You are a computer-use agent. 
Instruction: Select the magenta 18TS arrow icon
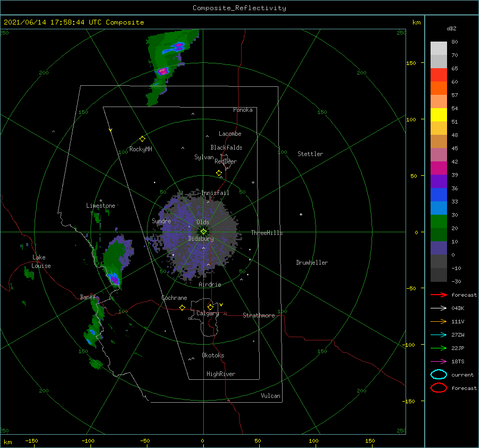coord(439,362)
